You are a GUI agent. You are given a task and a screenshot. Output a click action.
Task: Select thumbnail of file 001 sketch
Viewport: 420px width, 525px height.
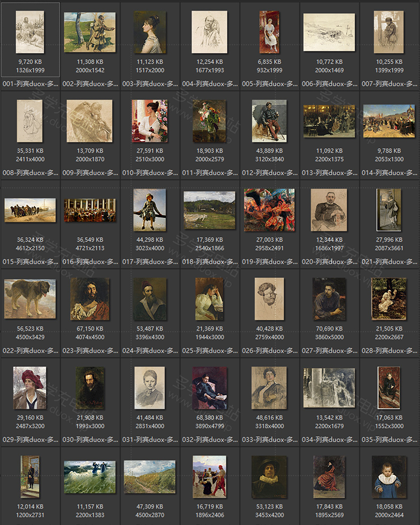point(30,32)
